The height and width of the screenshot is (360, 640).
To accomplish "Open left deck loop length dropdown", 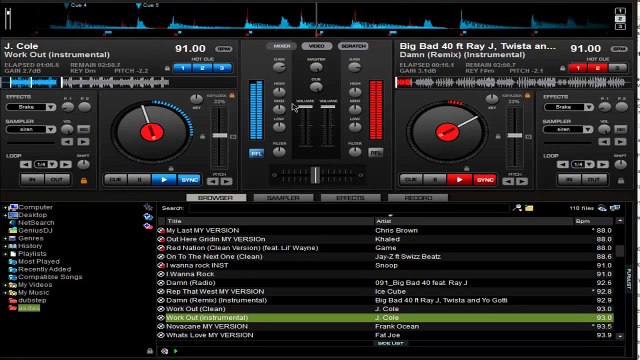I will 52,164.
